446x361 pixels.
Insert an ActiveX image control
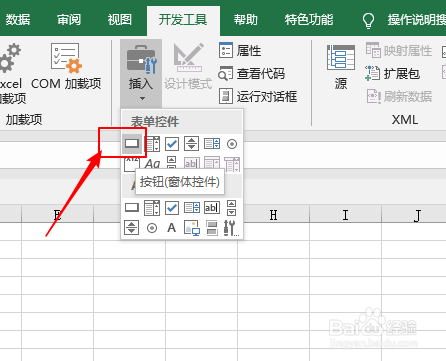(x=192, y=228)
